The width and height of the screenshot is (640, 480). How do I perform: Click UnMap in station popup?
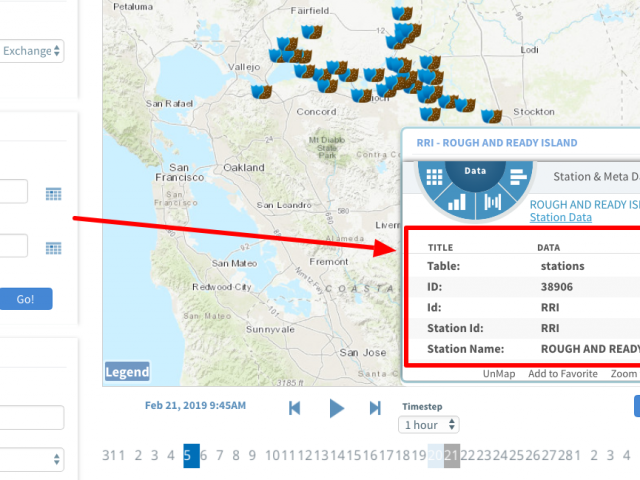[x=499, y=374]
